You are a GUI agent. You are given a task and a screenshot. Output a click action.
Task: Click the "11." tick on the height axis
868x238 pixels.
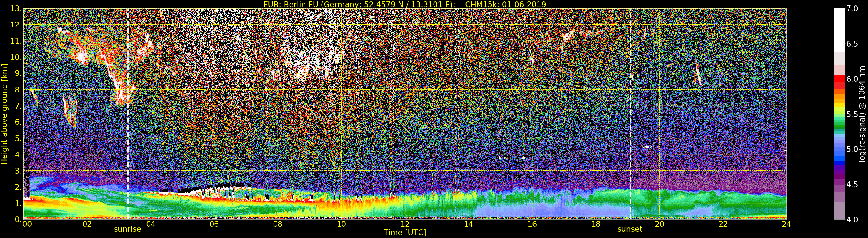click(16, 41)
